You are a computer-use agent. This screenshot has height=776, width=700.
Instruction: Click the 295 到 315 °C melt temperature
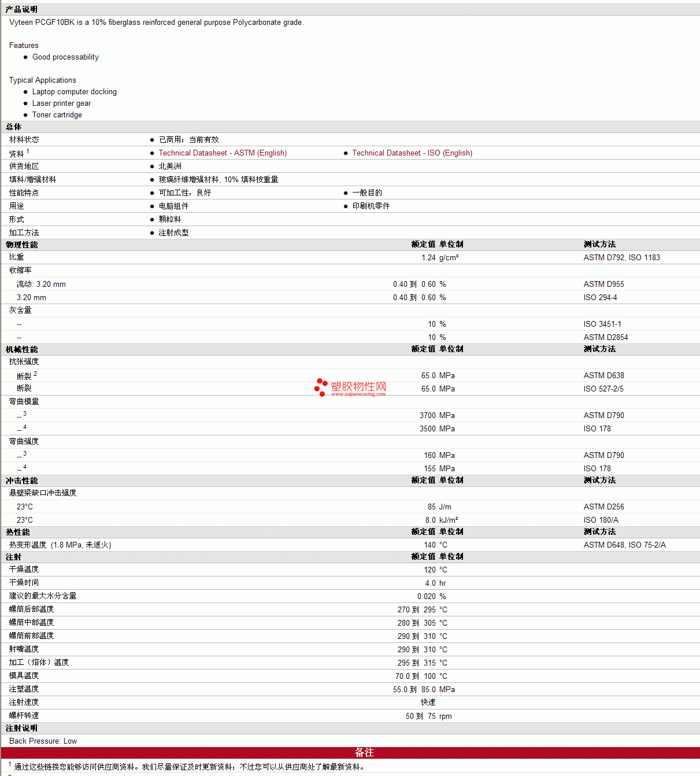coord(423,663)
